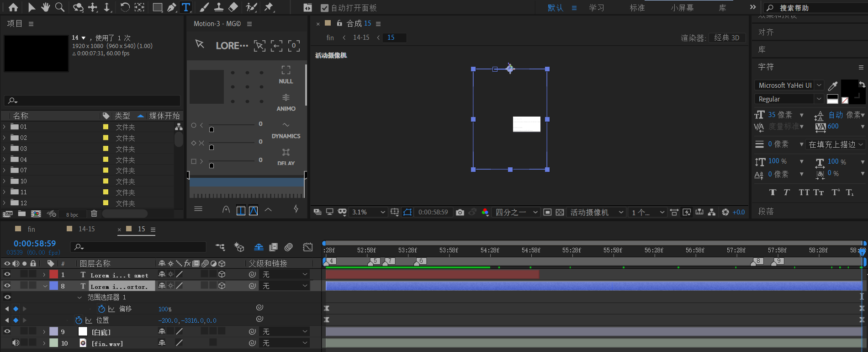Select the Rotation tool

point(124,7)
